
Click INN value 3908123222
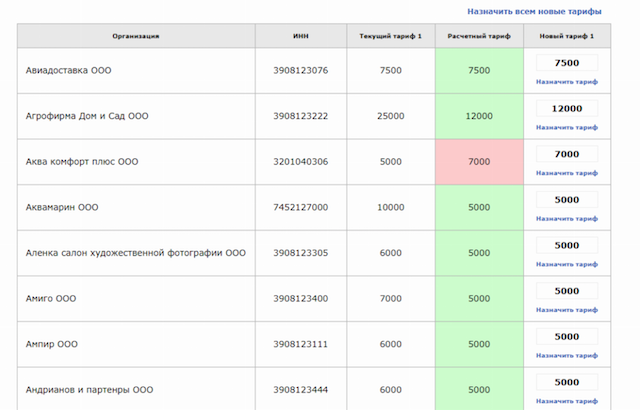coord(301,116)
